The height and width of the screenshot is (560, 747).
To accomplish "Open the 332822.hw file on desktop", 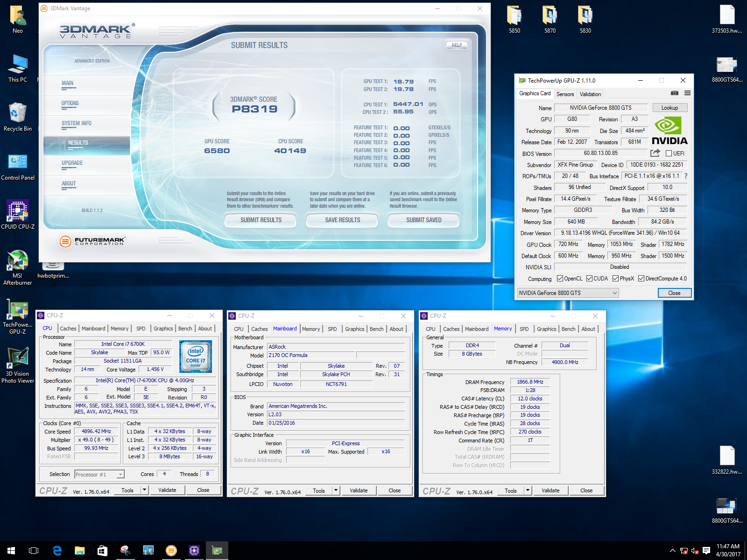I will [727, 461].
